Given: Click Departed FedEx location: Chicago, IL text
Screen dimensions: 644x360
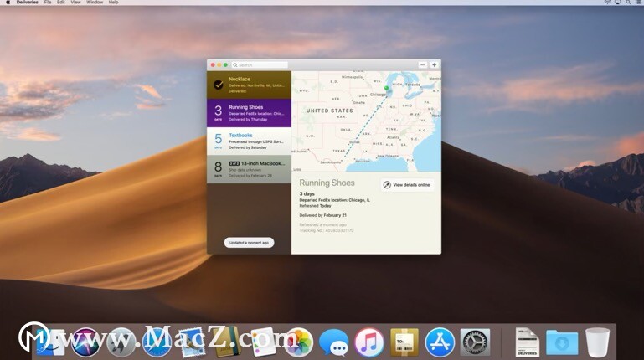Looking at the screenshot, I should 334,200.
